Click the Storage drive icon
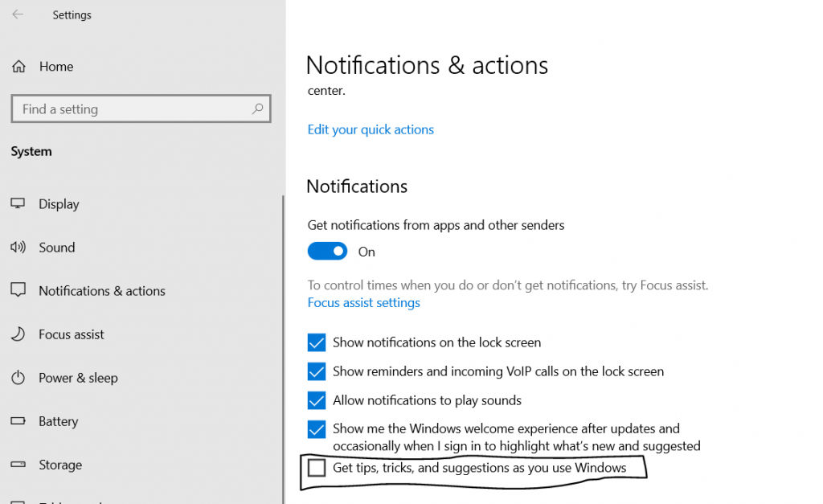Viewport: 823px width, 504px height. 18,465
